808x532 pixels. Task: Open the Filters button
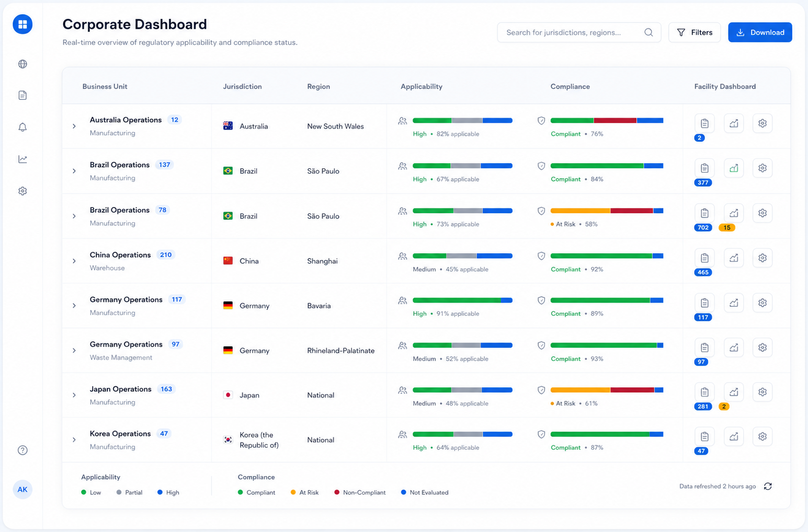pyautogui.click(x=695, y=32)
